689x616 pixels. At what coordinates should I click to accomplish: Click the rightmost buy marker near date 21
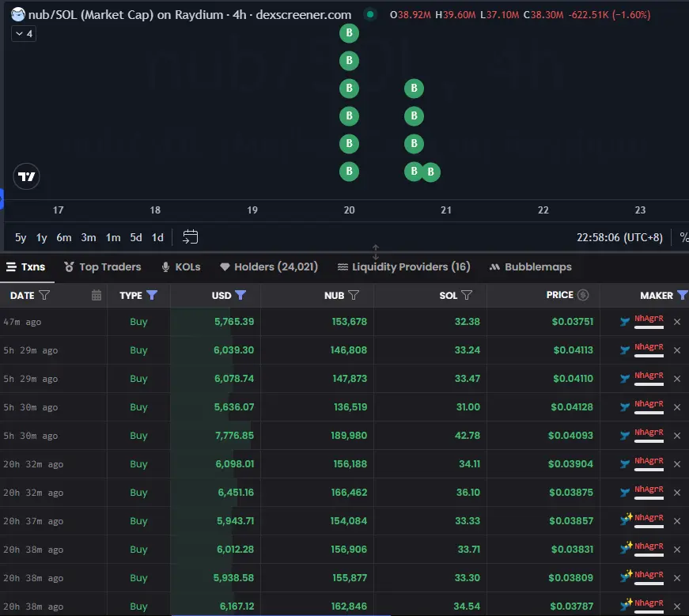431,172
